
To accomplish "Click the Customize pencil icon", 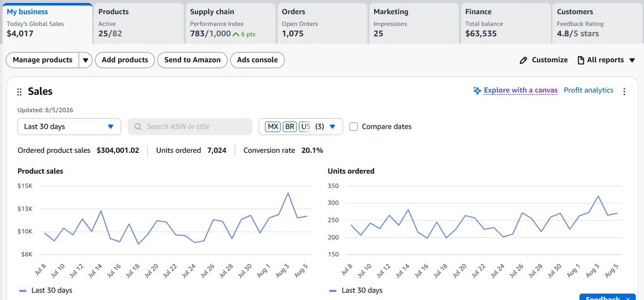I will (523, 60).
